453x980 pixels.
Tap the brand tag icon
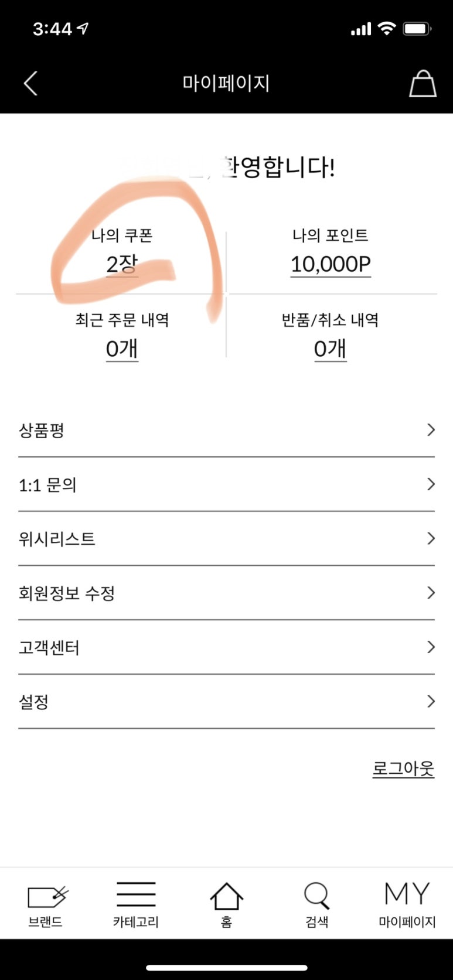coord(47,896)
